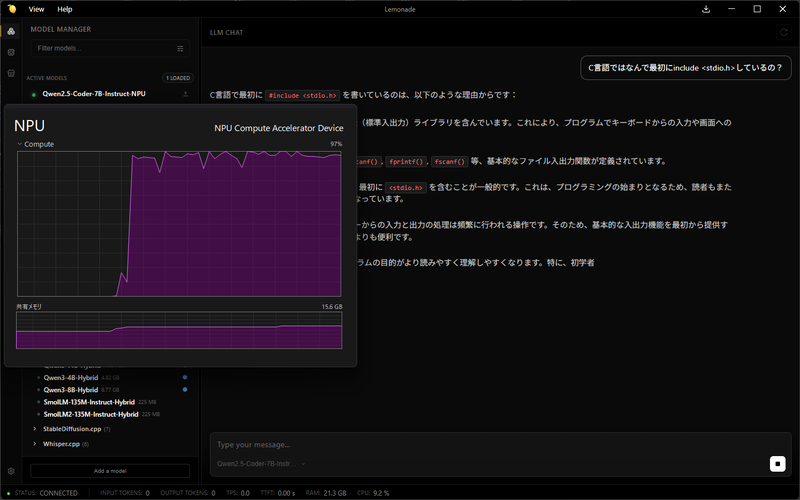Click the 1 LOADED badge
The image size is (800, 500).
(178, 78)
